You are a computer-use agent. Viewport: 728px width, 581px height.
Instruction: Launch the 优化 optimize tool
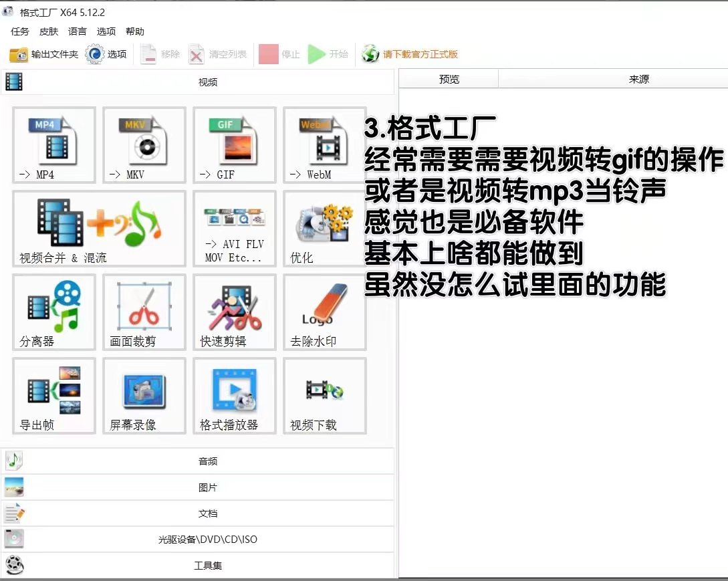[324, 229]
